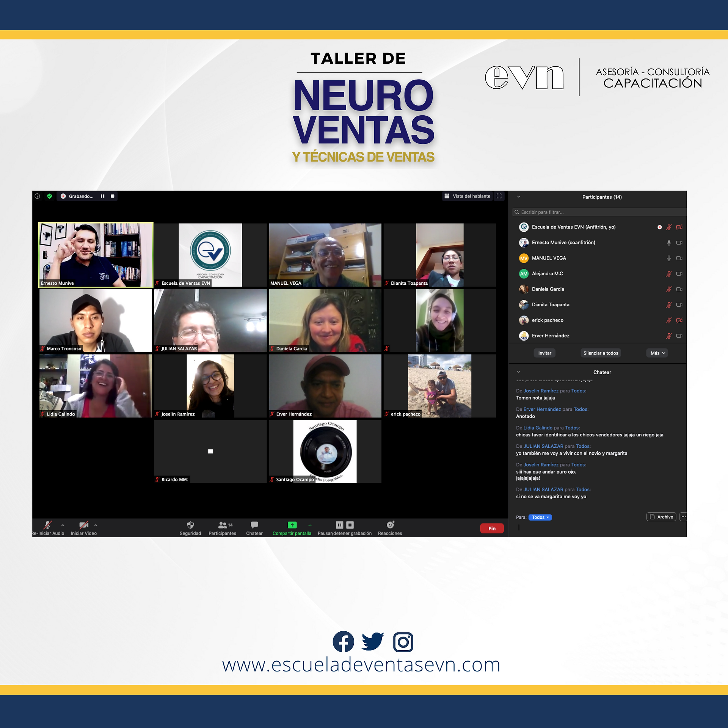Click the meeting info icon

37,196
